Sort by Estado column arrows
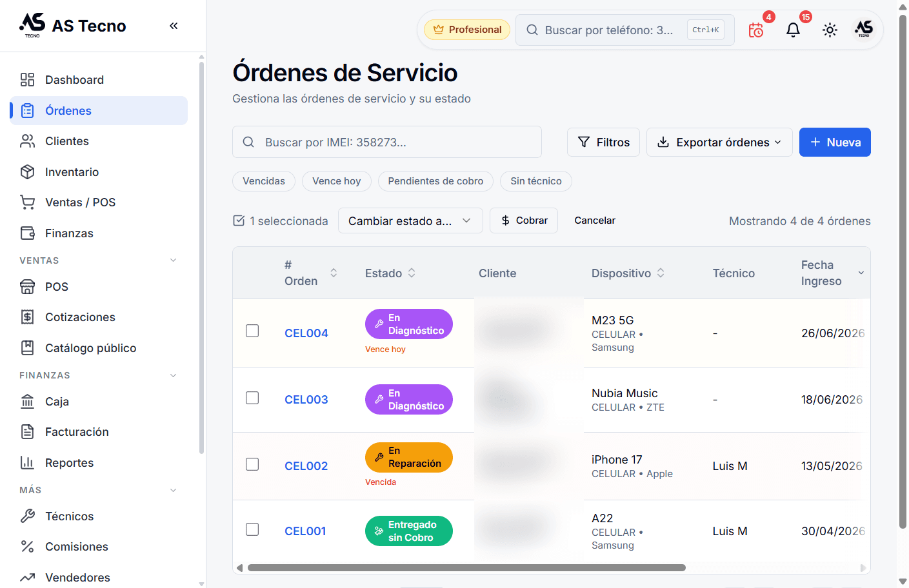The height and width of the screenshot is (588, 909). [412, 273]
